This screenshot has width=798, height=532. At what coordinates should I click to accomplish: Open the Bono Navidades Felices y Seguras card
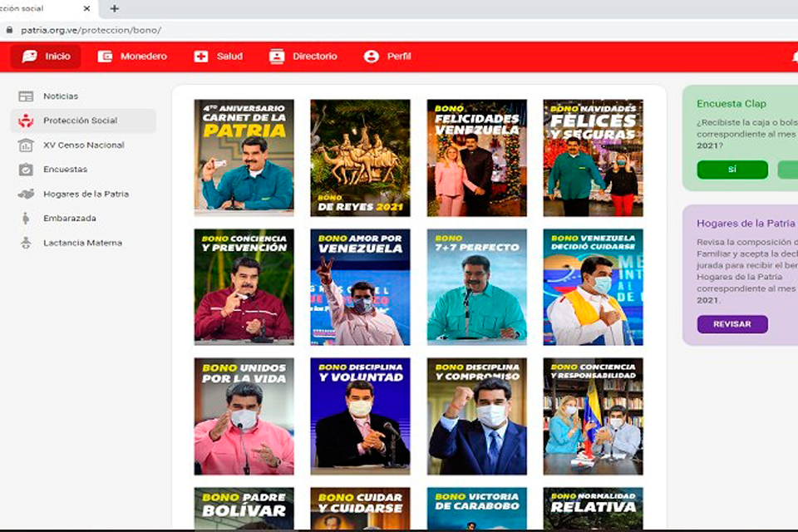tap(593, 158)
